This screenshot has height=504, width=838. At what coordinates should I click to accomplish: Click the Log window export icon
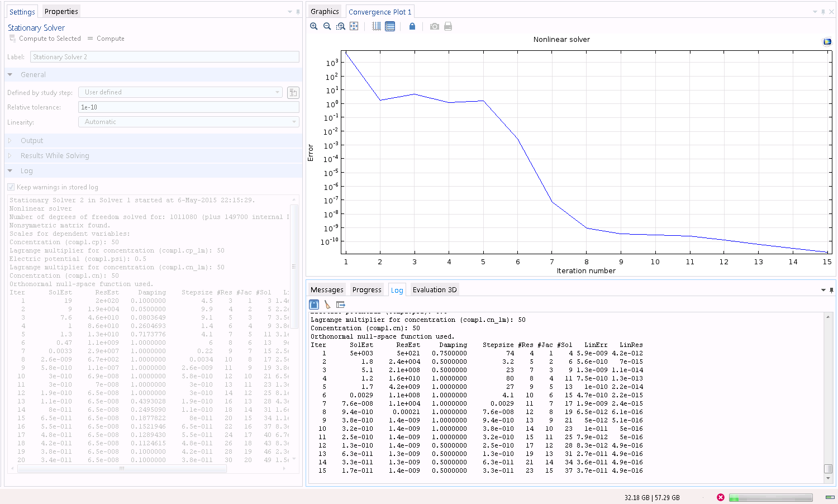pyautogui.click(x=341, y=305)
